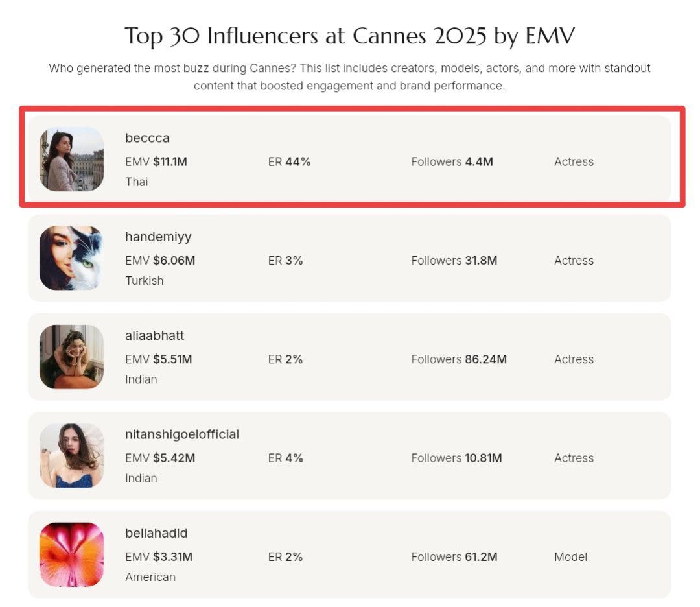Click the bellahadid username
This screenshot has width=700, height=607.
pyautogui.click(x=156, y=533)
